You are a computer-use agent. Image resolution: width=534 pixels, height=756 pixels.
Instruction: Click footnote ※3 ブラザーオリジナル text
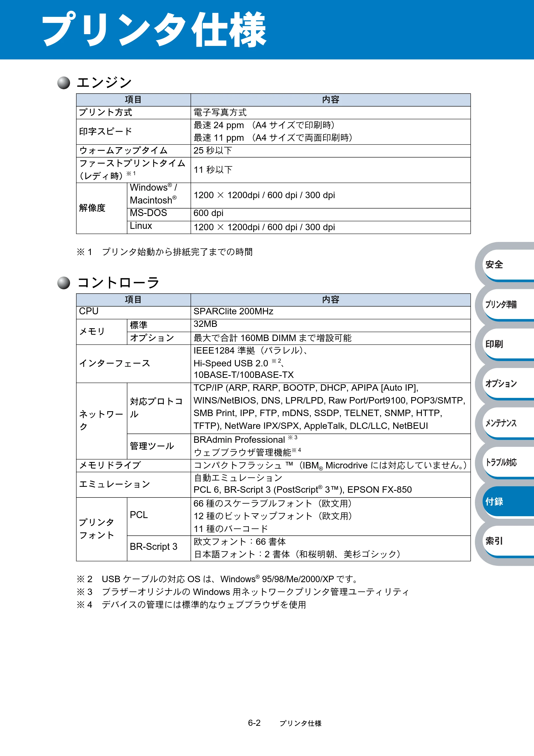[x=243, y=592]
